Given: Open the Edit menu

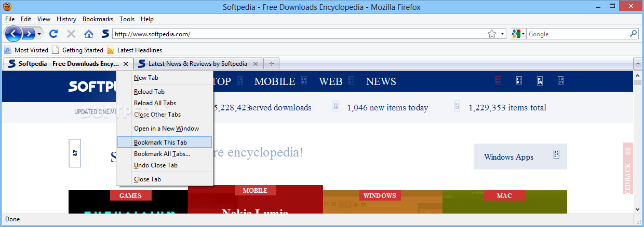Looking at the screenshot, I should coord(26,19).
